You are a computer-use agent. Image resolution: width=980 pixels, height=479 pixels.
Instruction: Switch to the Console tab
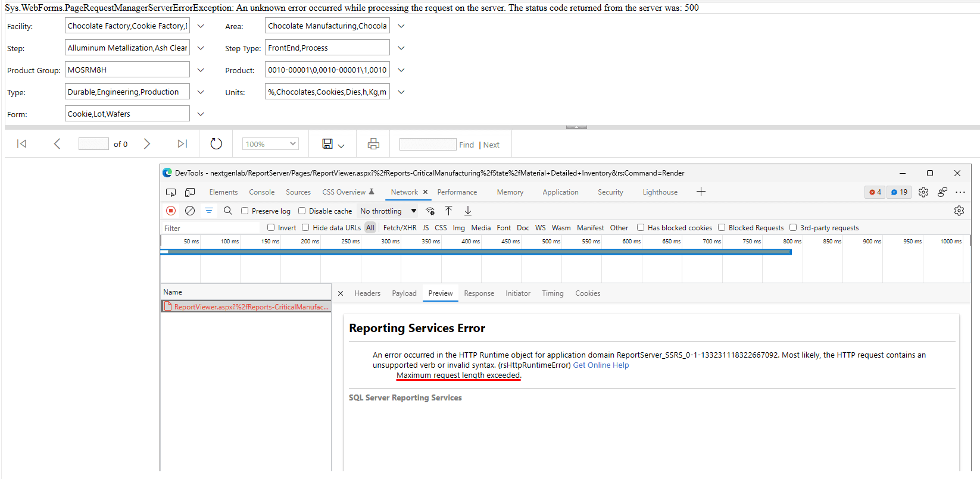coord(261,192)
